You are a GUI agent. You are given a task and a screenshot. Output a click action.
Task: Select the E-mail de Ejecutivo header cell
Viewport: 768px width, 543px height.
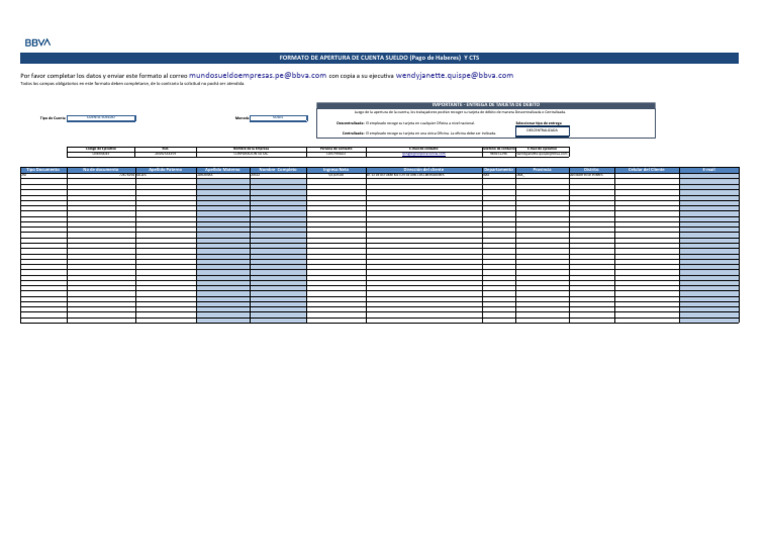click(543, 149)
